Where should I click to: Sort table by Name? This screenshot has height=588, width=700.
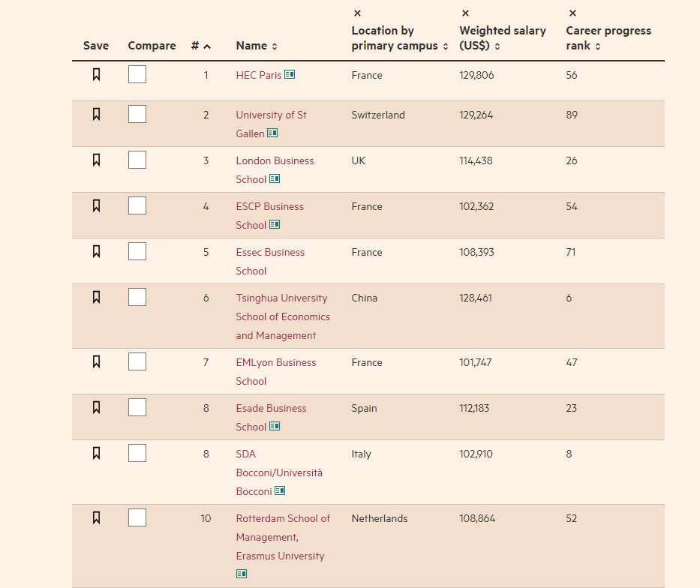click(257, 46)
